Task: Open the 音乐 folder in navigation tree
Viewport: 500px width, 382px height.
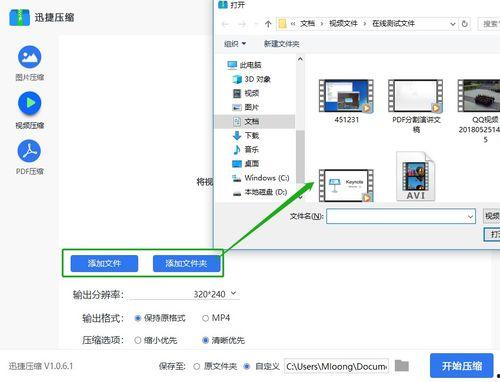Action: point(246,149)
